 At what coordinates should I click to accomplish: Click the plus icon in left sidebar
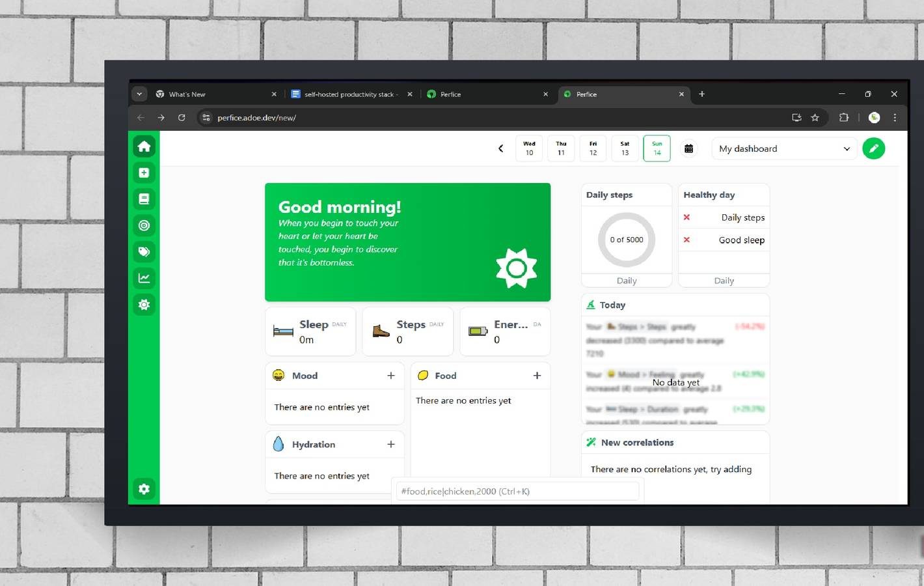144,173
